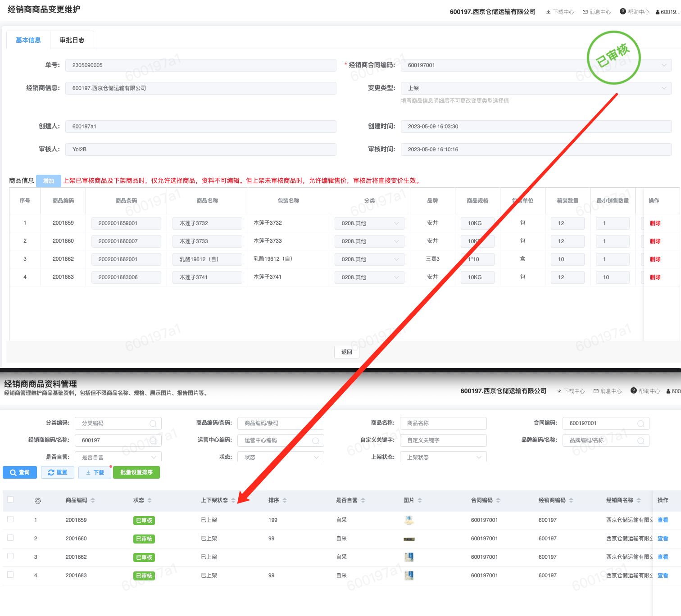
Task: Select the checkbox for product 2001683
Action: pyautogui.click(x=10, y=575)
